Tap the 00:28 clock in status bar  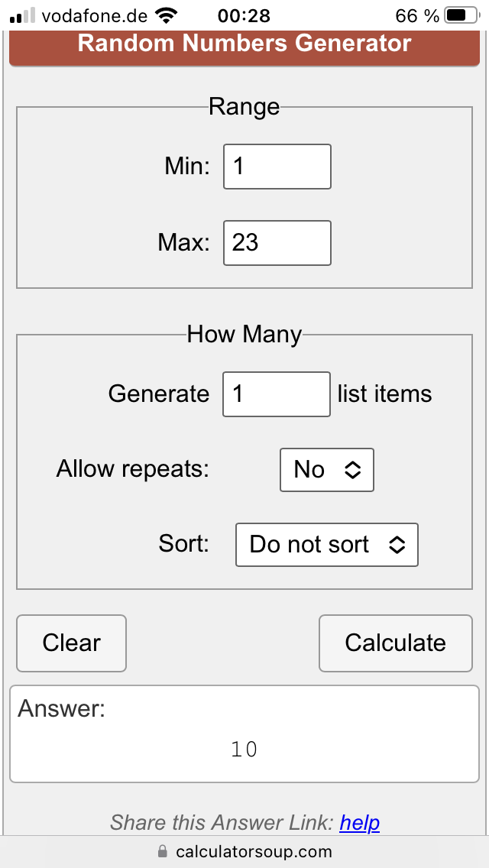pyautogui.click(x=244, y=15)
